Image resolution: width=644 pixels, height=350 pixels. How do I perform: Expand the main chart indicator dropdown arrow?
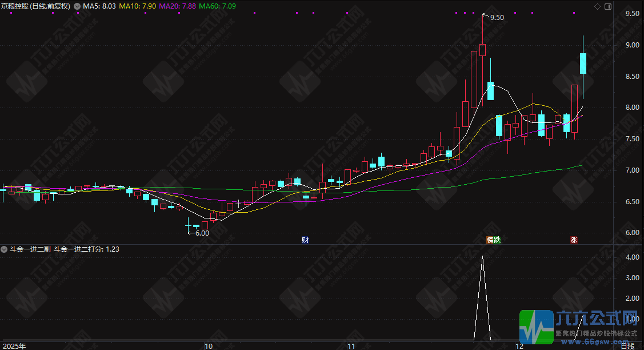coord(77,6)
